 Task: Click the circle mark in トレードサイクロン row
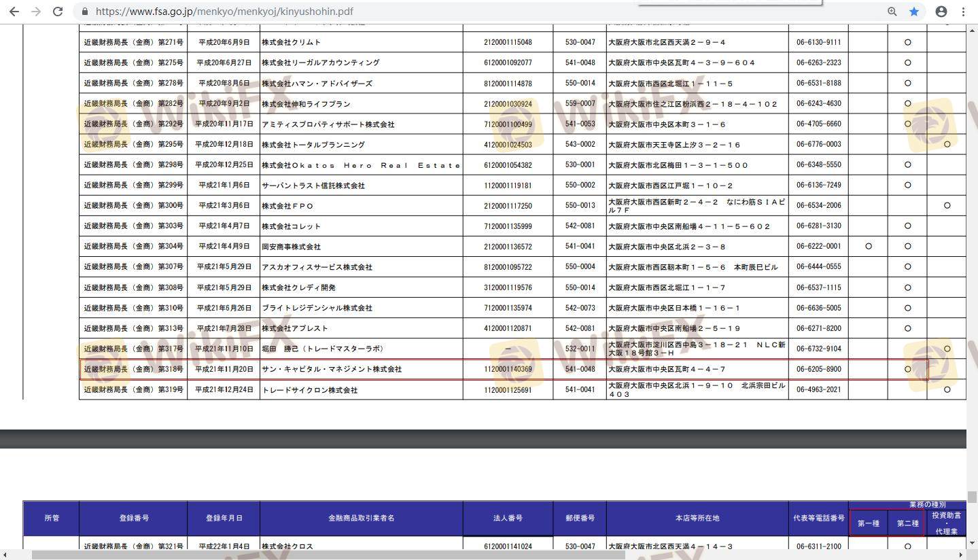947,390
